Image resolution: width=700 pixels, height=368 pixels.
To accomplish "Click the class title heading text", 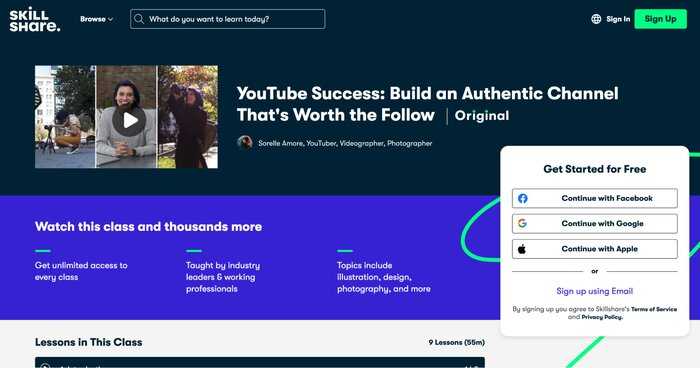I will 427,104.
